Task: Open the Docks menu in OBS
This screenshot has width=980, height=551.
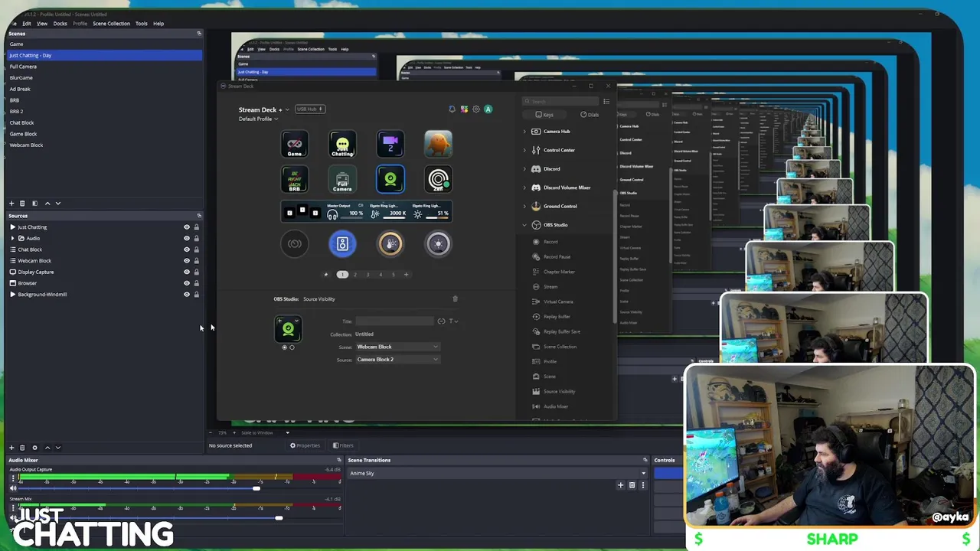Action: pyautogui.click(x=60, y=24)
